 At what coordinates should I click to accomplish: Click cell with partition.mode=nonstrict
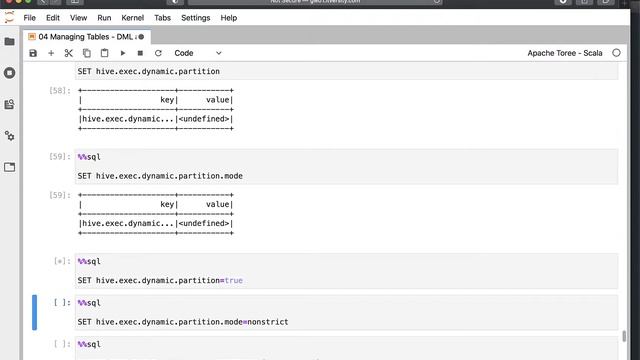[346, 313]
